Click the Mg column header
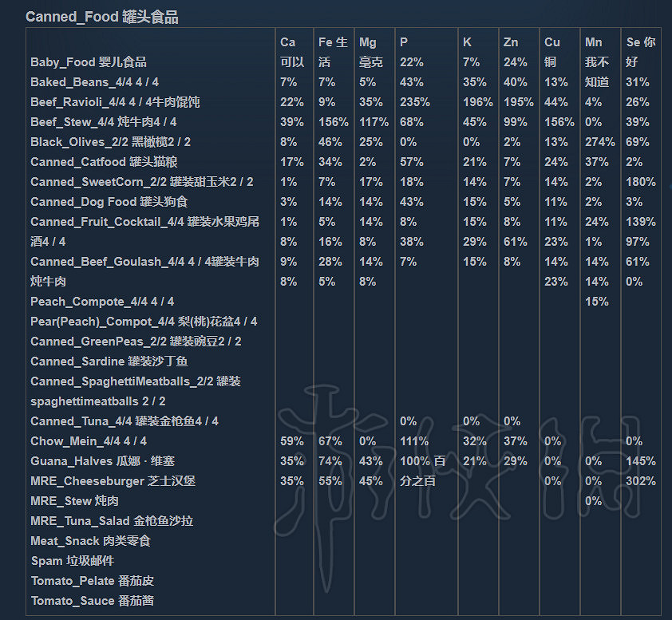The height and width of the screenshot is (620, 672). [367, 42]
